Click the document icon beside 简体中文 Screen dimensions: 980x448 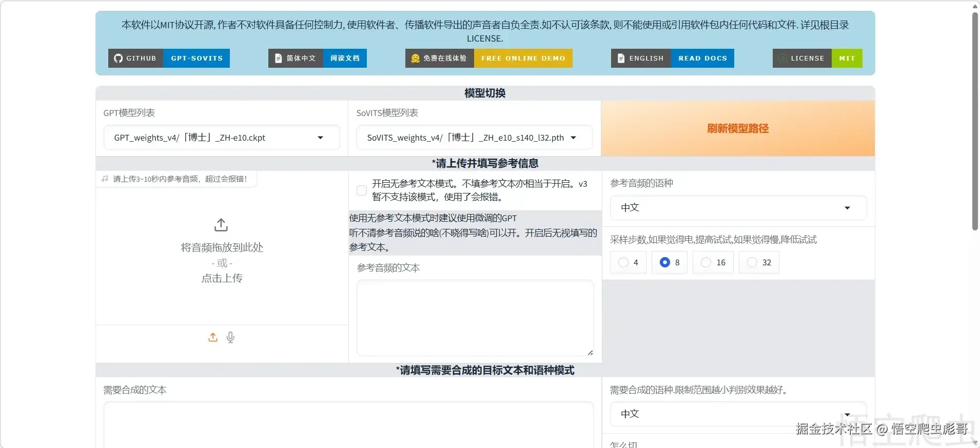[x=278, y=59]
